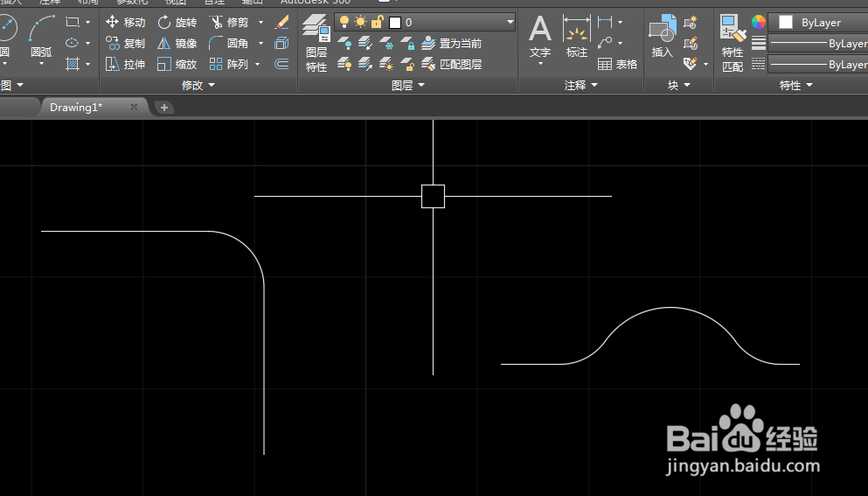Click the Offset tool icon

tap(281, 64)
